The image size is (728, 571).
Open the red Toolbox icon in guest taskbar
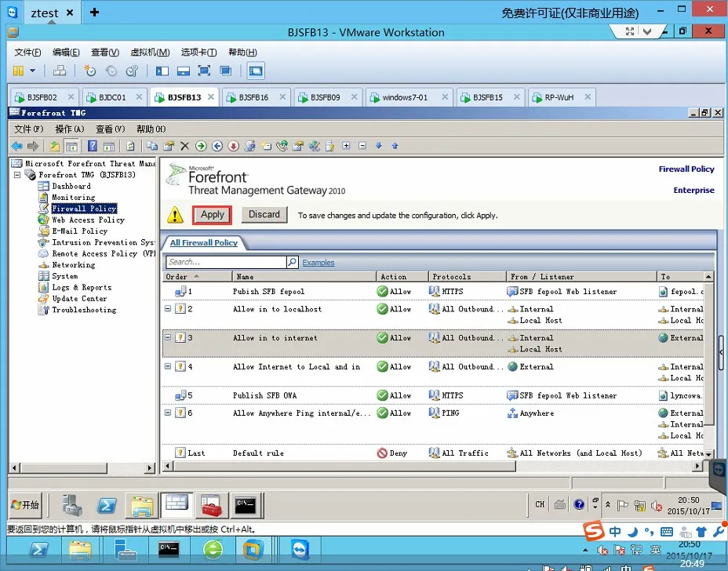(x=211, y=505)
